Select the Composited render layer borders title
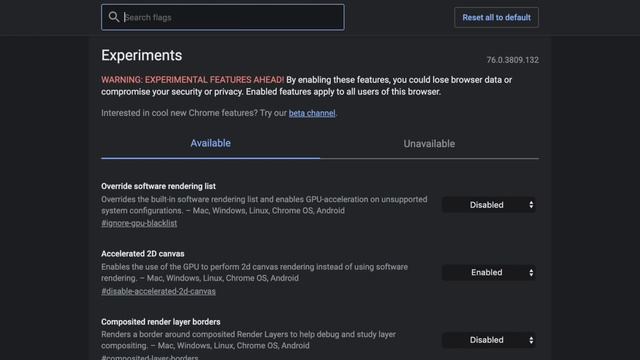 click(161, 322)
